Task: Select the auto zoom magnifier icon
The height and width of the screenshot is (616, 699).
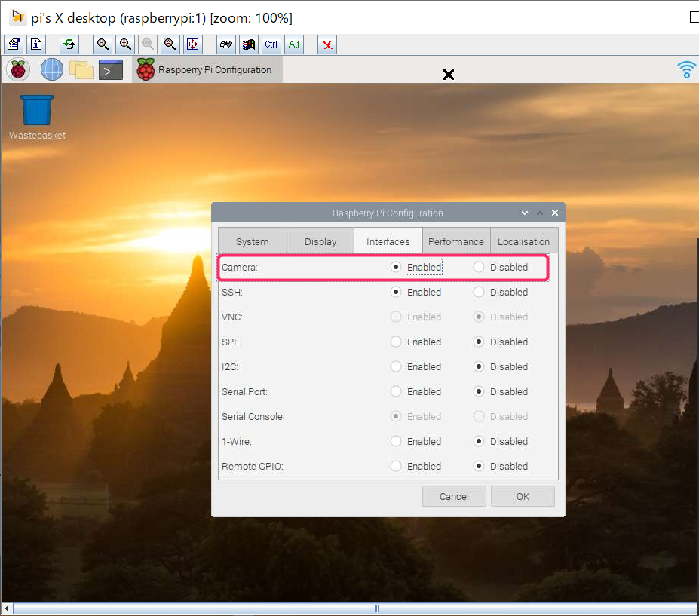Action: pyautogui.click(x=170, y=44)
